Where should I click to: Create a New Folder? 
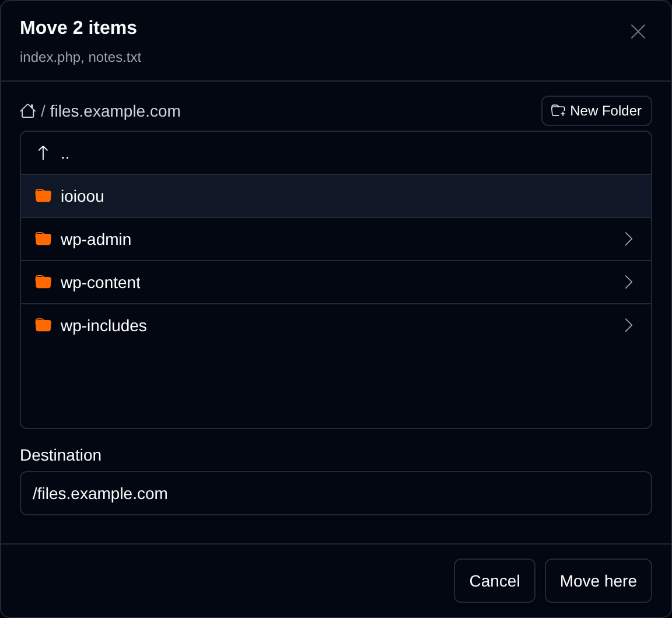596,111
